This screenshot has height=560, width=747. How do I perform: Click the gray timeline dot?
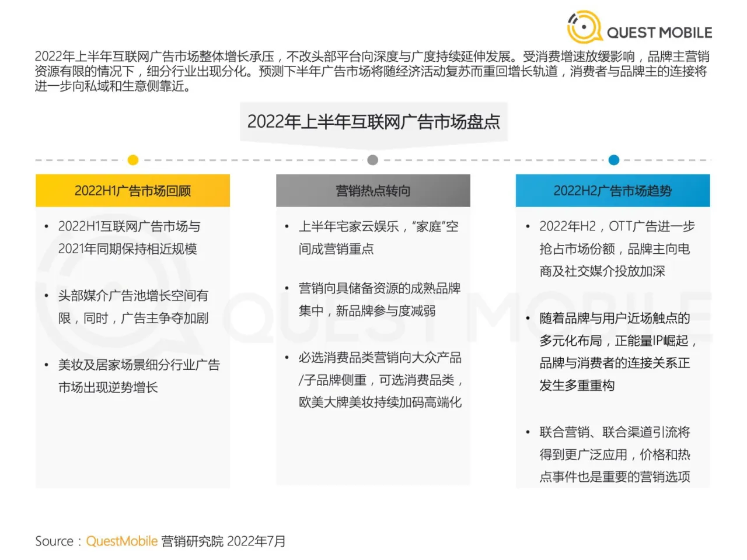pos(373,160)
